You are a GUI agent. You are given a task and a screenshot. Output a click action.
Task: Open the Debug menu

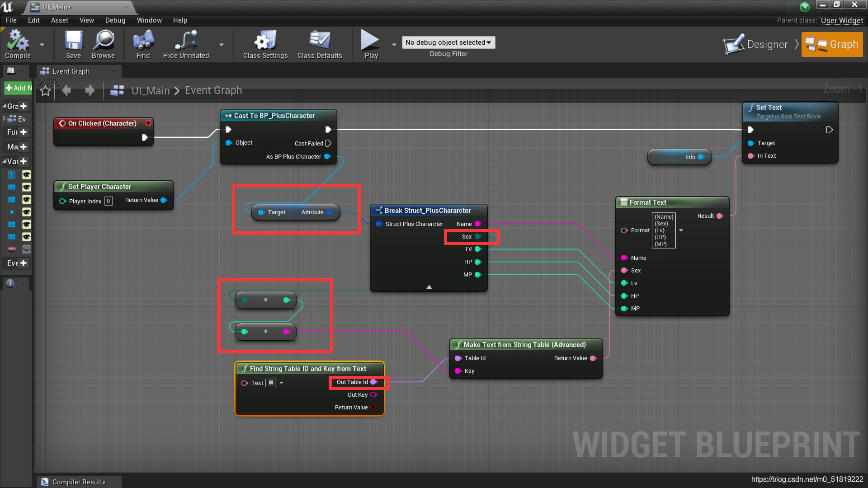coord(115,20)
